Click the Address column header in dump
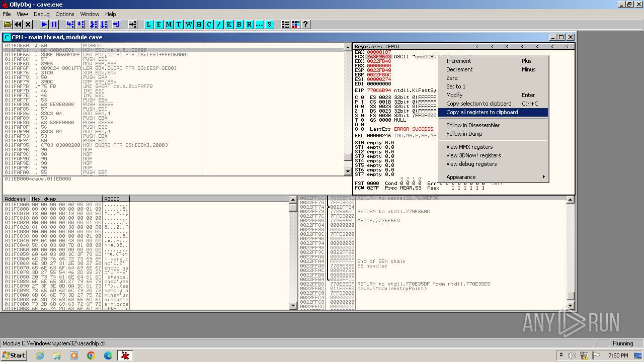This screenshot has width=644, height=362. tap(16, 199)
